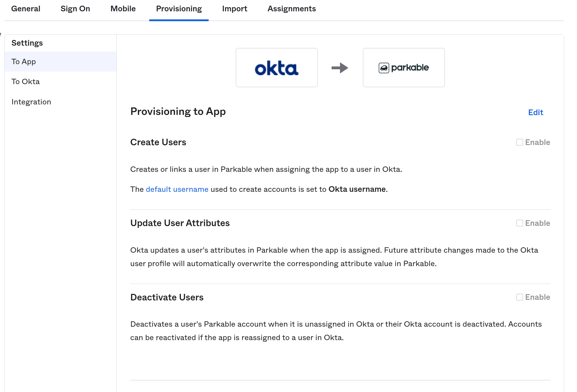Enable the Create Users checkbox
Screen dimensions: 577x392
pyautogui.click(x=520, y=142)
